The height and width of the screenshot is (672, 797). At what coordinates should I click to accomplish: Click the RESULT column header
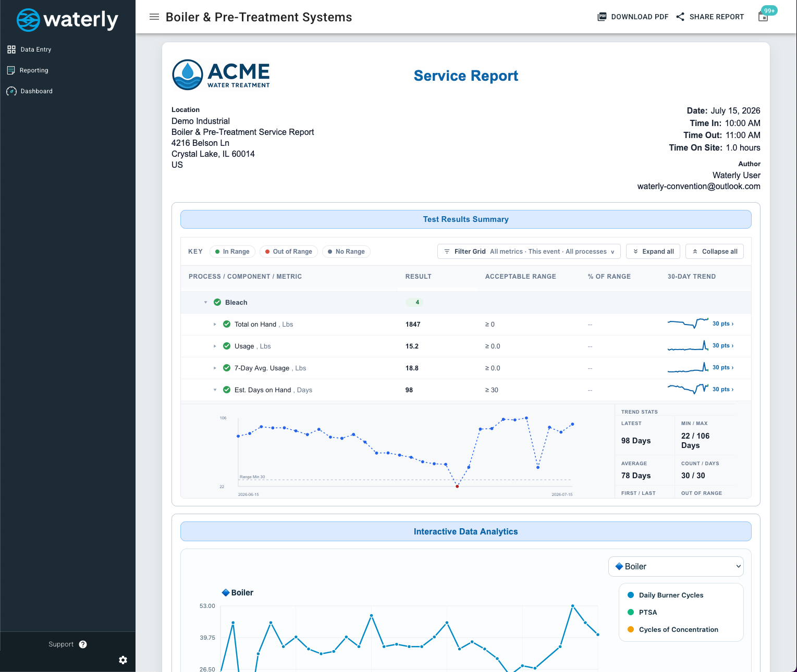[x=419, y=277]
